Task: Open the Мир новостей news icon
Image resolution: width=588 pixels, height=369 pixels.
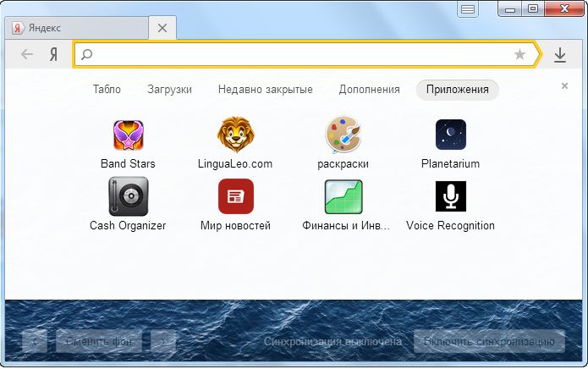Action: pos(236,196)
